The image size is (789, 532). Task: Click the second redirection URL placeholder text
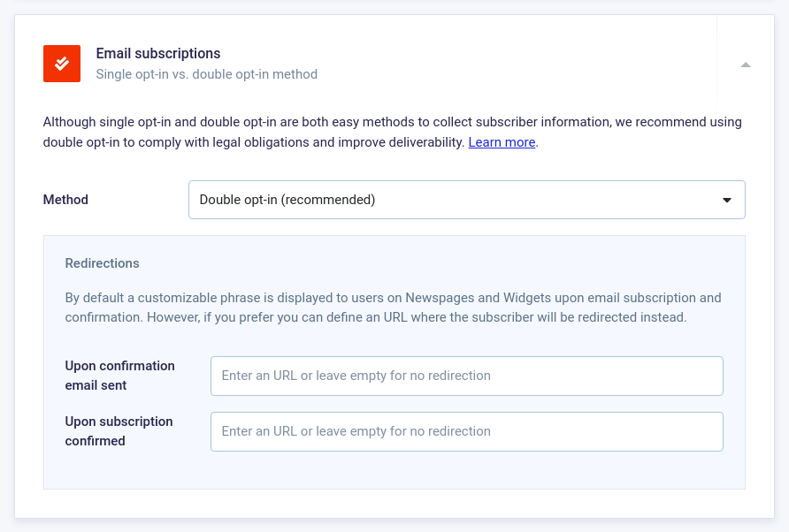[356, 431]
